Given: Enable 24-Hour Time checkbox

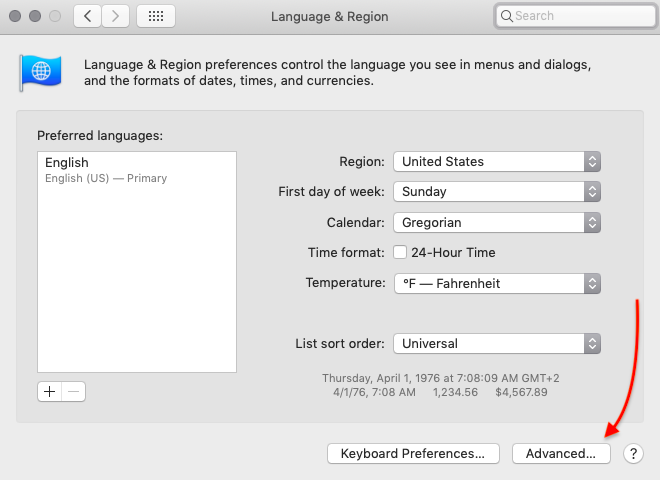Looking at the screenshot, I should [x=400, y=253].
